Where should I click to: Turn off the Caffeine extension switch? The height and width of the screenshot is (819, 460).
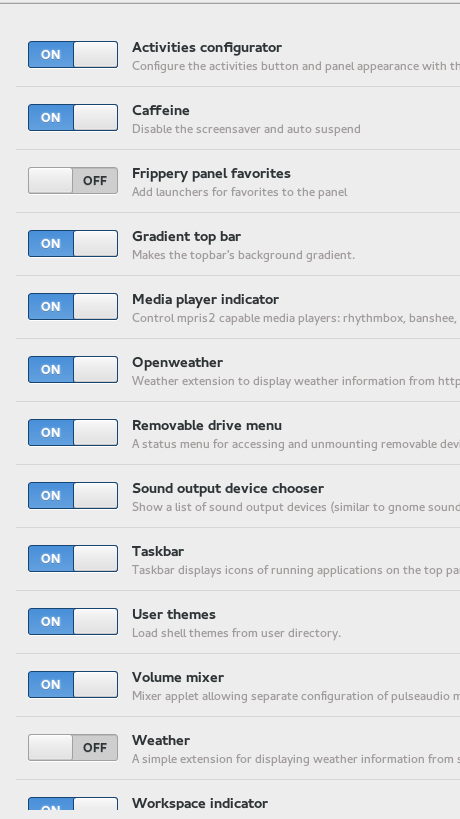click(x=73, y=118)
